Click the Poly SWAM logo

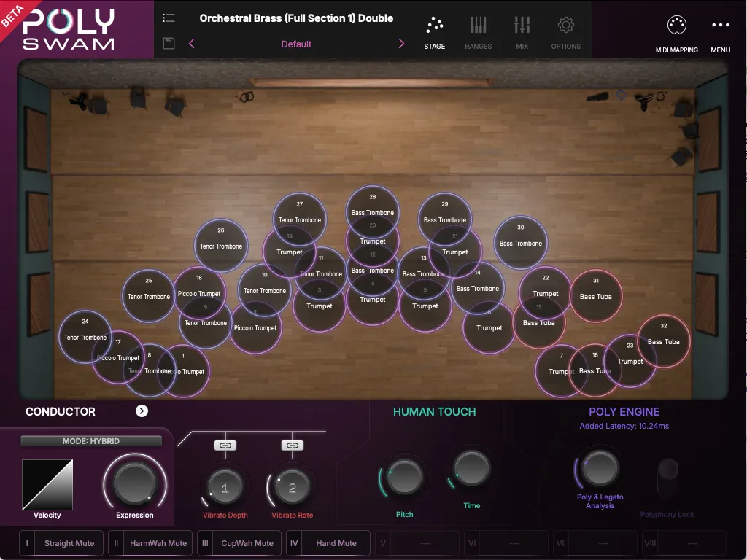(69, 29)
